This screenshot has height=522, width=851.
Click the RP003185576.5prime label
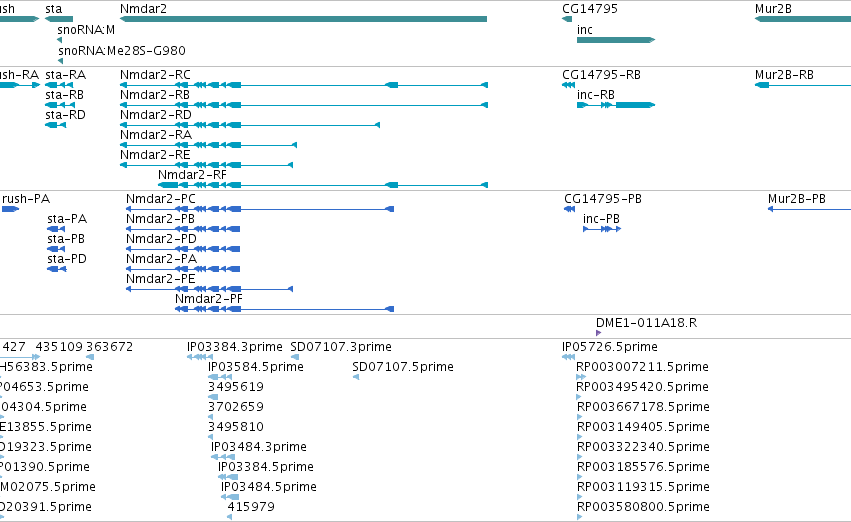(x=643, y=467)
